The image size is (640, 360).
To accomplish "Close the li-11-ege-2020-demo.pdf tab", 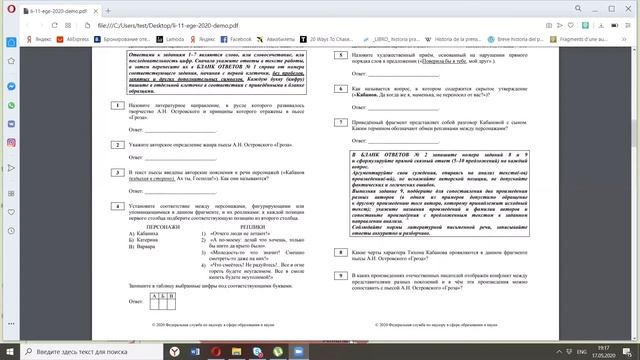I will [x=96, y=11].
